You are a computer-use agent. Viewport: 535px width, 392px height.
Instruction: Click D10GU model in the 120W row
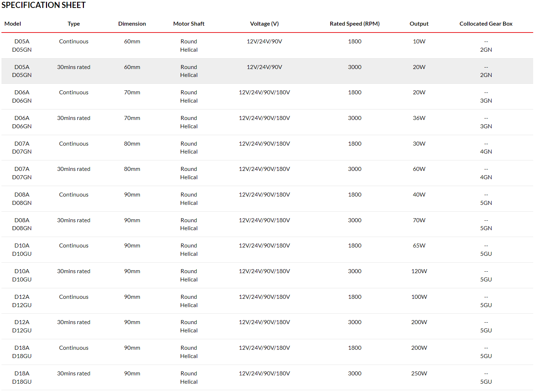click(22, 279)
